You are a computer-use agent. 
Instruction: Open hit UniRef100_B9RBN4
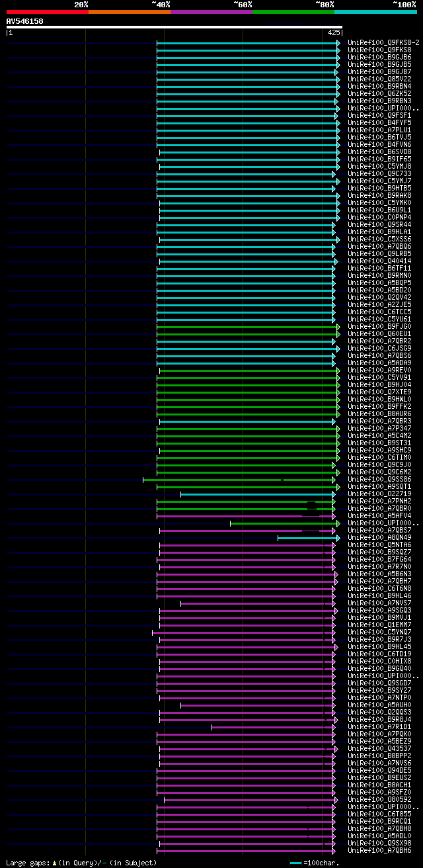380,86
